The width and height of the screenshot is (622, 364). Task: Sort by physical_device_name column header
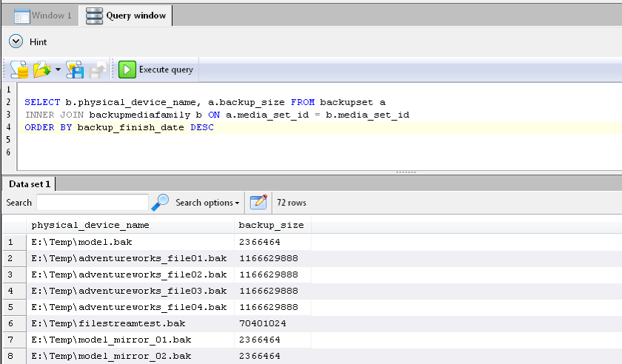coord(90,225)
